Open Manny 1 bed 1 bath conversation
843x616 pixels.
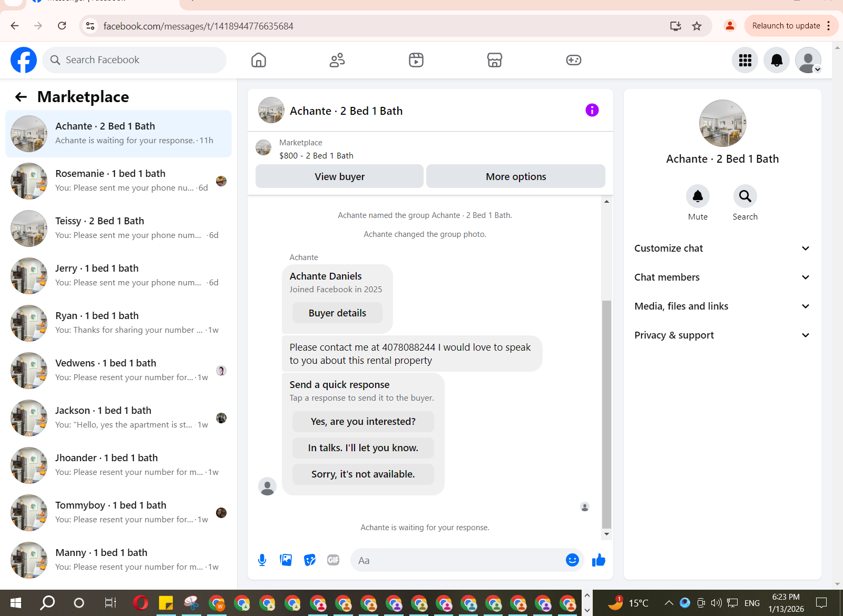119,560
